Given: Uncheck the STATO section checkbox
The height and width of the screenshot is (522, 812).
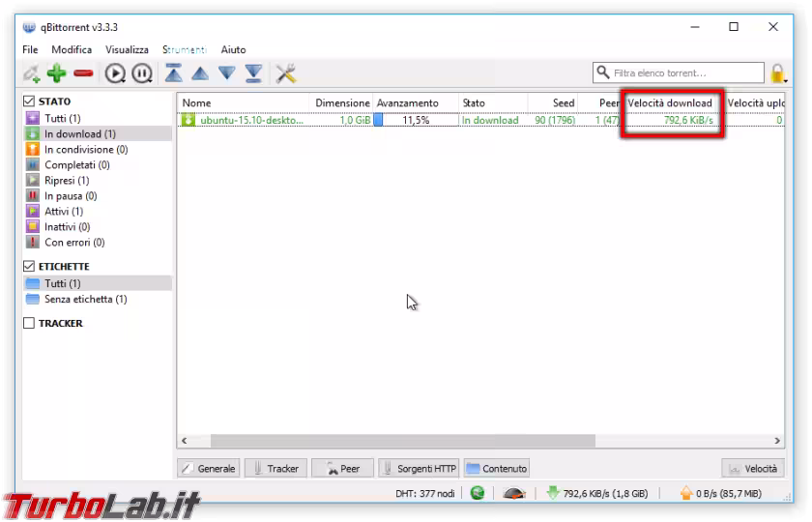Looking at the screenshot, I should 29,101.
